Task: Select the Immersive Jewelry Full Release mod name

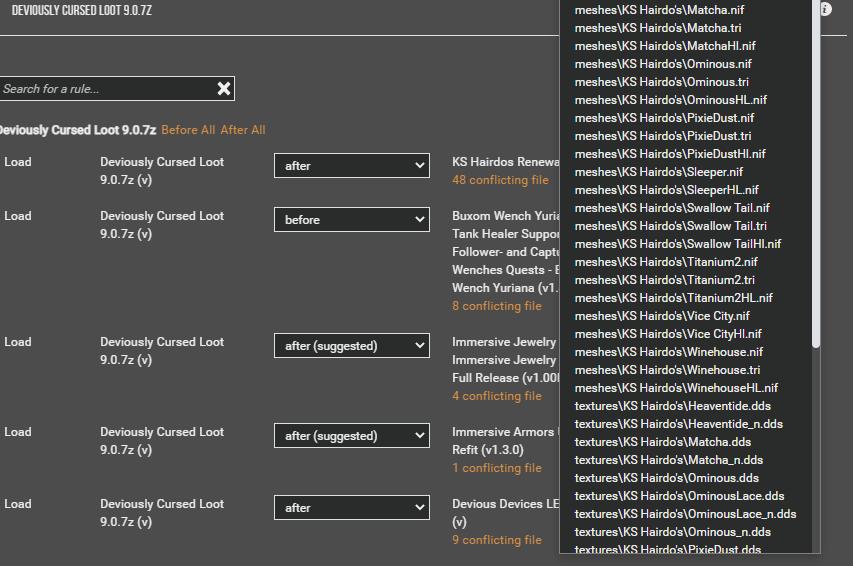Action: point(505,360)
